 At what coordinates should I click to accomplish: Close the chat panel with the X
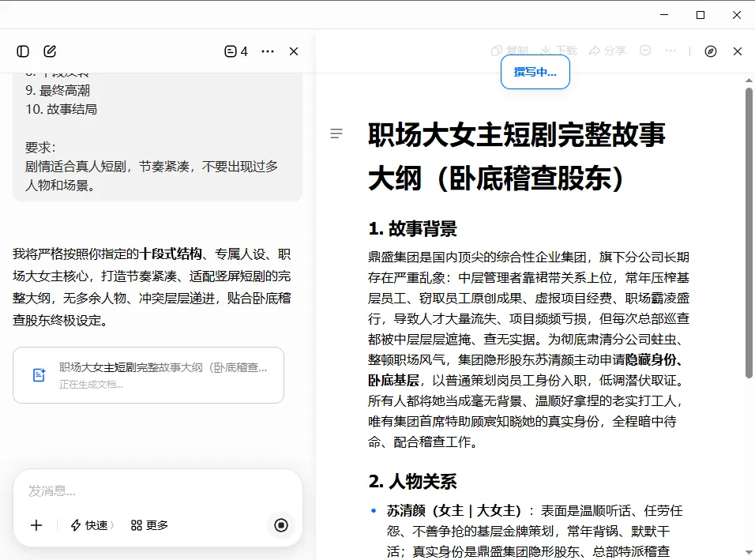[294, 51]
